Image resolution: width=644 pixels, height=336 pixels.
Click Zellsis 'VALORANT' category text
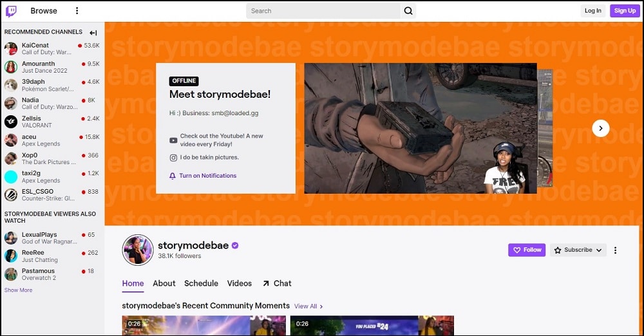pos(37,126)
